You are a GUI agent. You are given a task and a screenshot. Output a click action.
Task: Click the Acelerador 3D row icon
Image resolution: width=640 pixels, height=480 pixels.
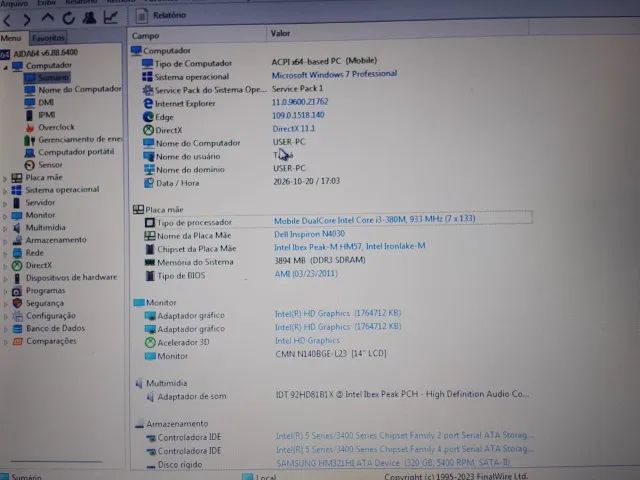point(151,342)
